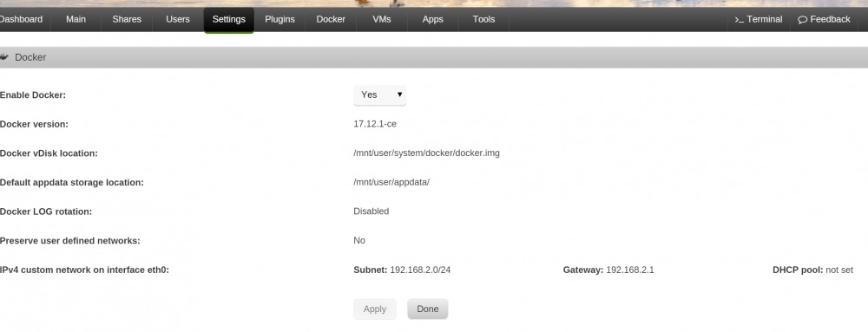Switch to the Docker tab
The height and width of the screenshot is (332, 868).
tap(331, 19)
